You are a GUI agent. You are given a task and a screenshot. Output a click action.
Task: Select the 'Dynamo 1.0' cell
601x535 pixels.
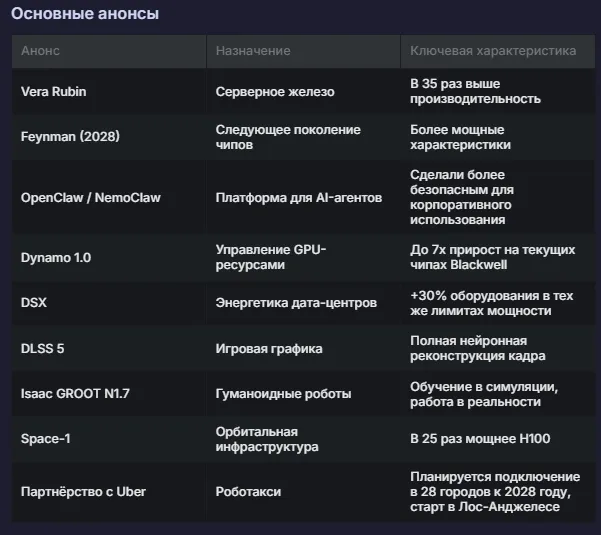pyautogui.click(x=109, y=257)
